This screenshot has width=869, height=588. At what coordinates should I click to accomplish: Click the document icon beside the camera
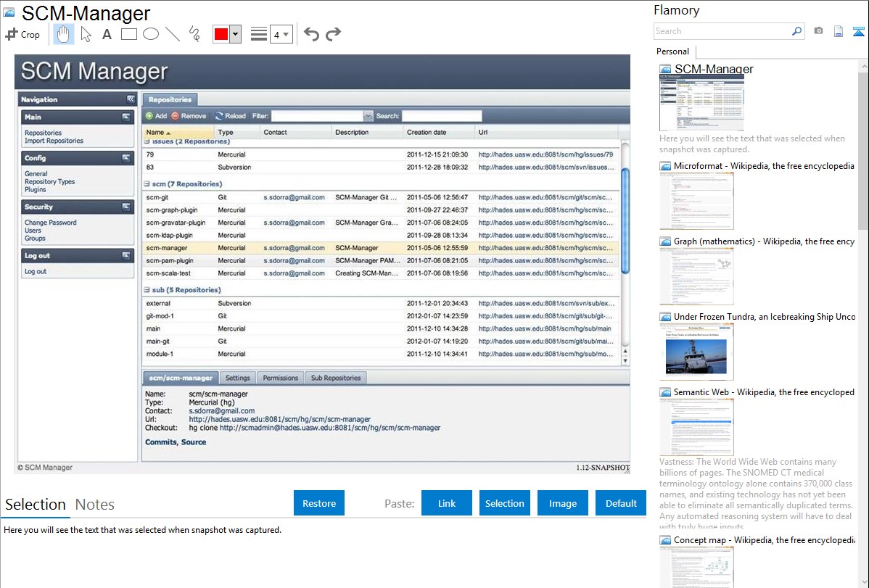click(x=839, y=31)
